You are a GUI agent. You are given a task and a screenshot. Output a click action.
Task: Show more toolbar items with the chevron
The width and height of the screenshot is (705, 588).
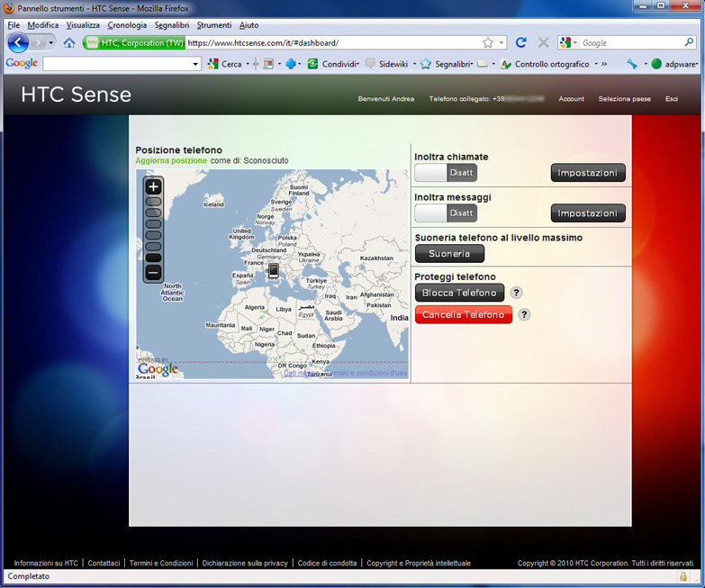pyautogui.click(x=604, y=64)
